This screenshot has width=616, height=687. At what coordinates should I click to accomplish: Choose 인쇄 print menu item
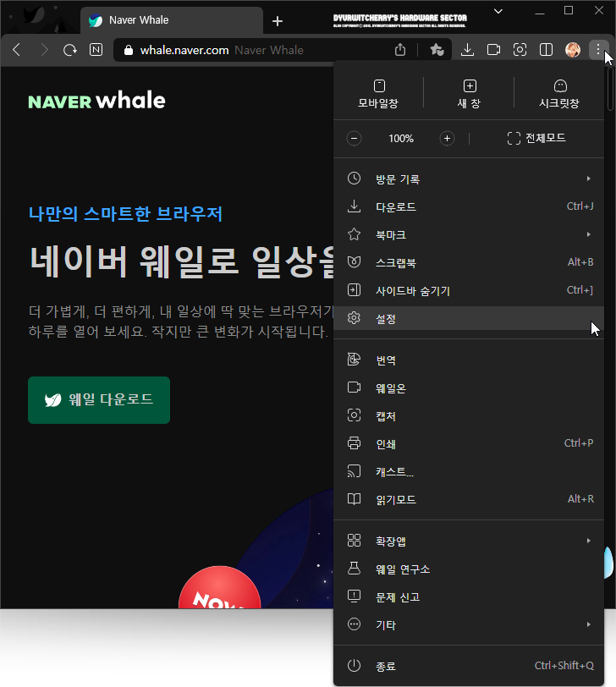click(x=469, y=444)
